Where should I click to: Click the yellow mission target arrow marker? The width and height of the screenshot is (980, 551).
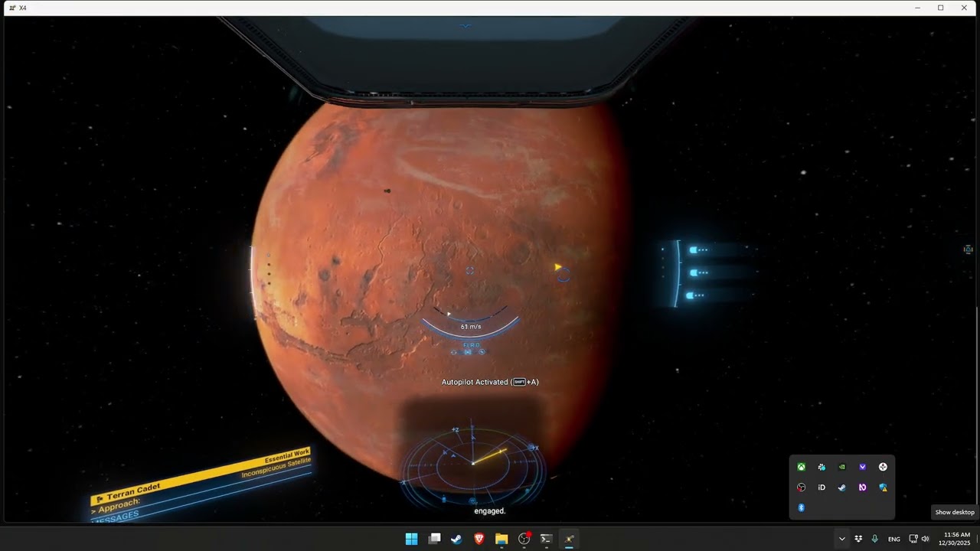pyautogui.click(x=558, y=267)
